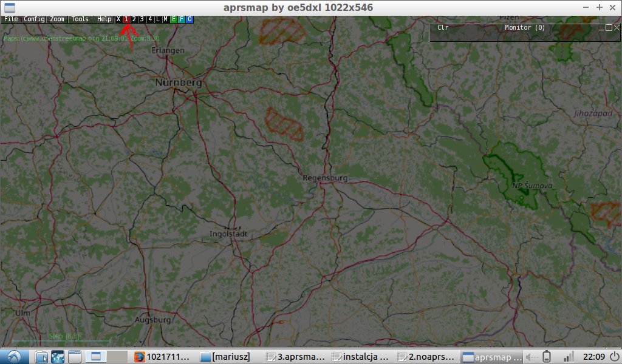Screen dimensions: 622x364
Task: Launch the file manager from taskbar
Action: pyautogui.click(x=41, y=357)
